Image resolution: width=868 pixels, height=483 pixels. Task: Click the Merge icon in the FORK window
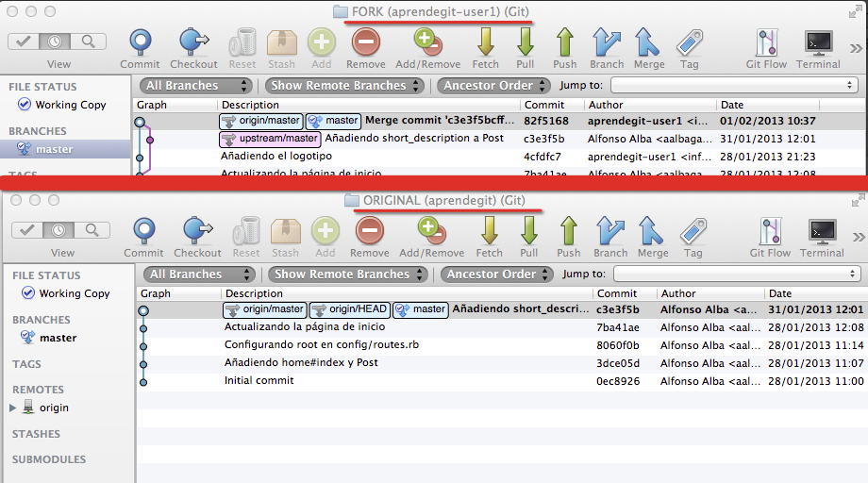tap(648, 43)
